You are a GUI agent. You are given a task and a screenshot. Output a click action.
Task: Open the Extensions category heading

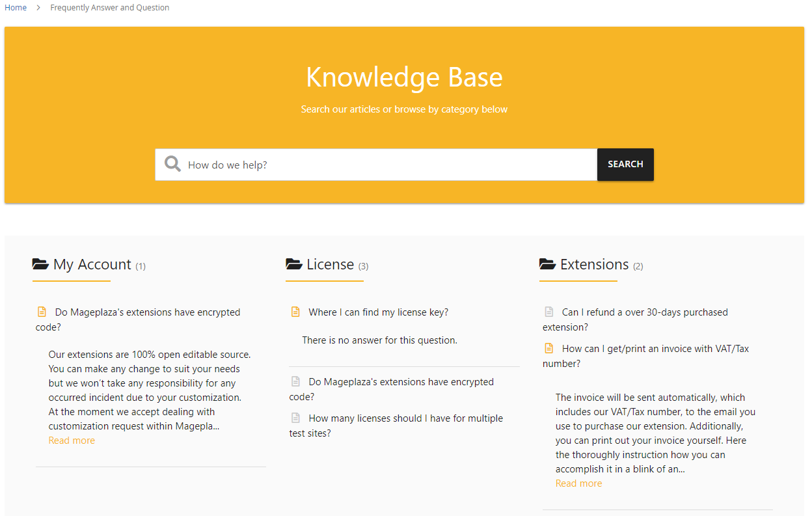pos(594,265)
